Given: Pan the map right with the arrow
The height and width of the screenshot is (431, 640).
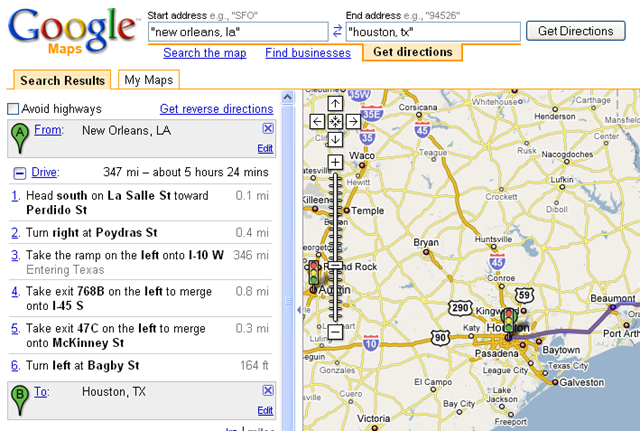Looking at the screenshot, I should tap(353, 122).
